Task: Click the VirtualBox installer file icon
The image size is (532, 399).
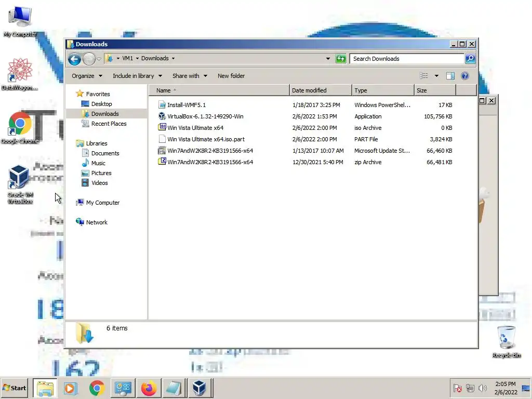Action: click(x=162, y=116)
